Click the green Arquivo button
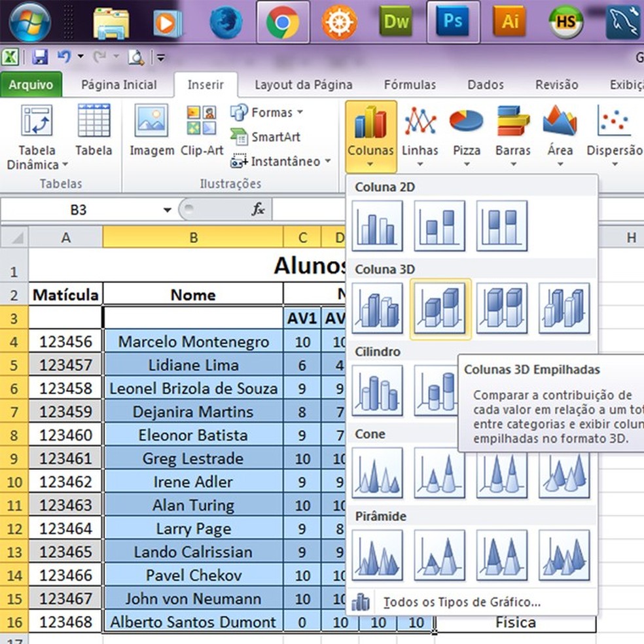644x644 pixels. click(x=31, y=84)
